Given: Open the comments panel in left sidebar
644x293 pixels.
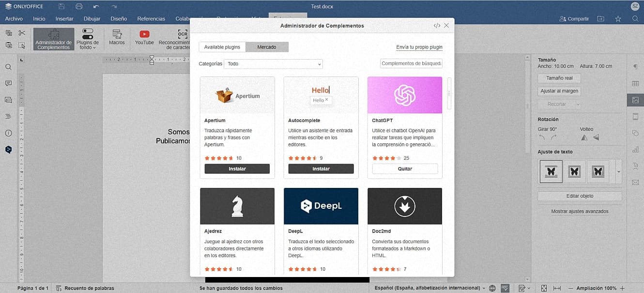Looking at the screenshot, I should (x=8, y=83).
